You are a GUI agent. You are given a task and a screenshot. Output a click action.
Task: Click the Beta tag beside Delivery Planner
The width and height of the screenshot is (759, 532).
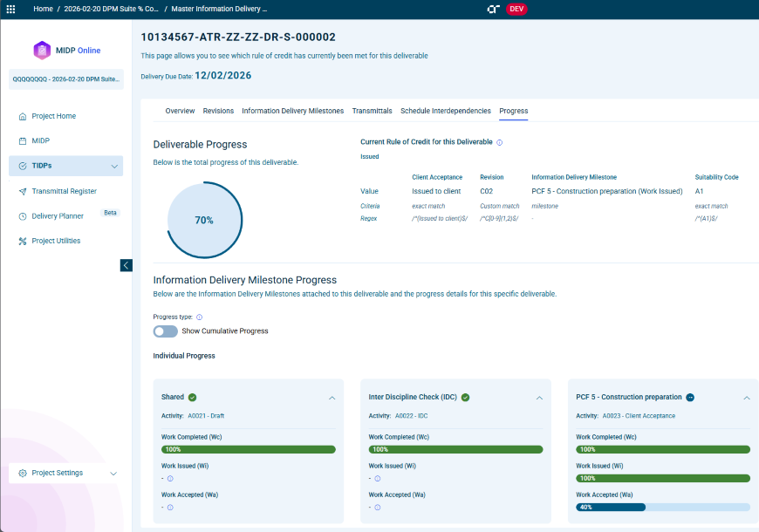[x=111, y=213]
